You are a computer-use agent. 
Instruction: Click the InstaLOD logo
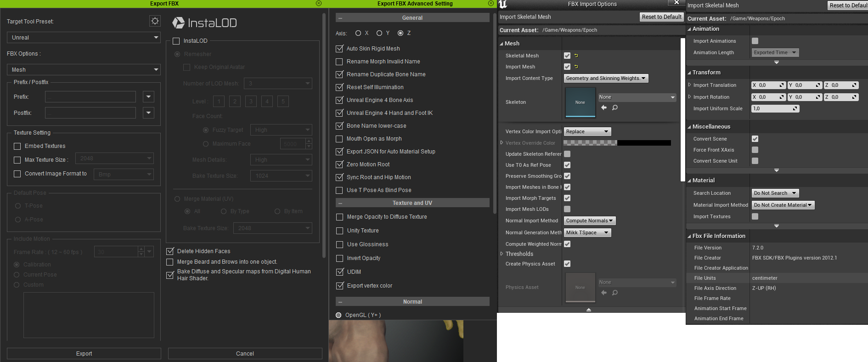204,23
